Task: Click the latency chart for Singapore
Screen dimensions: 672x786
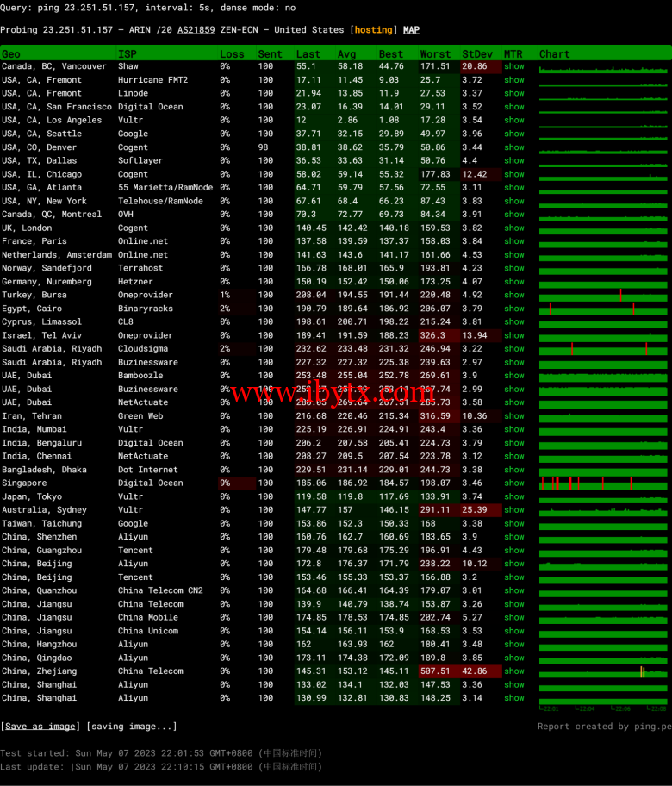Action: click(603, 483)
